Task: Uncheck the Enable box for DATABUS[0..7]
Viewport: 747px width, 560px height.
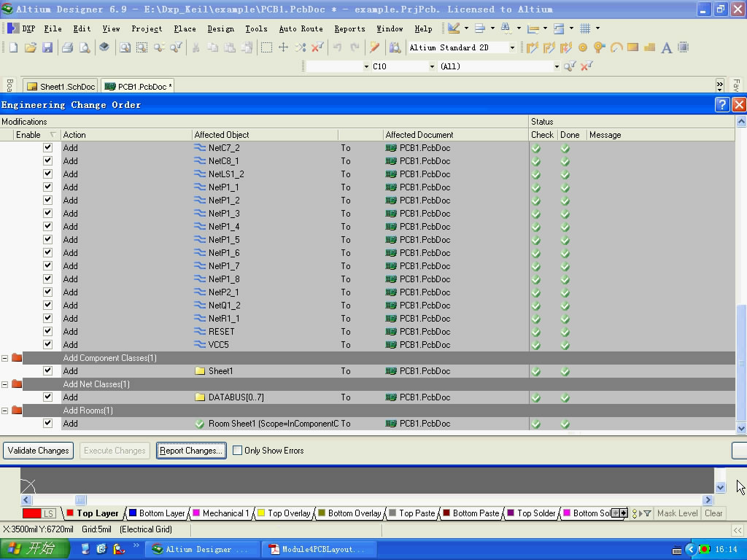Action: pyautogui.click(x=47, y=397)
